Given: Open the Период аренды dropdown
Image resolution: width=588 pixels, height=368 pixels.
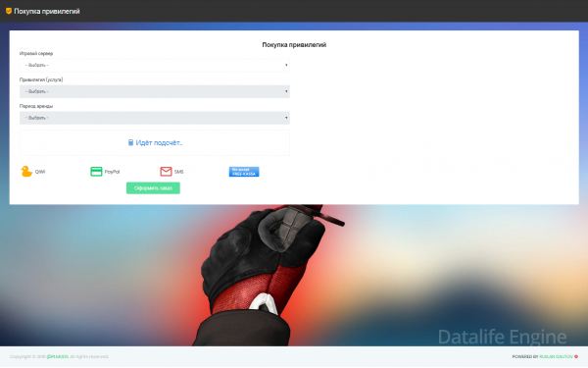Looking at the screenshot, I should (x=155, y=118).
